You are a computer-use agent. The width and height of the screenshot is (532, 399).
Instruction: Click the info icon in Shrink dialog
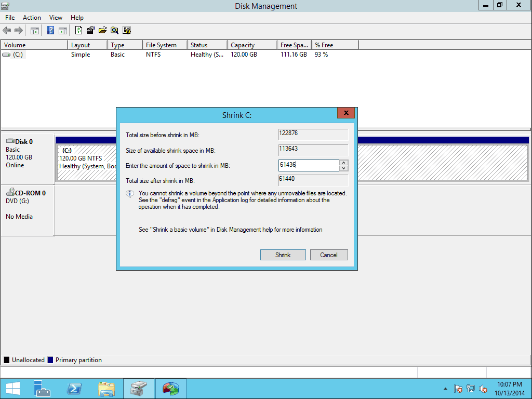[129, 194]
